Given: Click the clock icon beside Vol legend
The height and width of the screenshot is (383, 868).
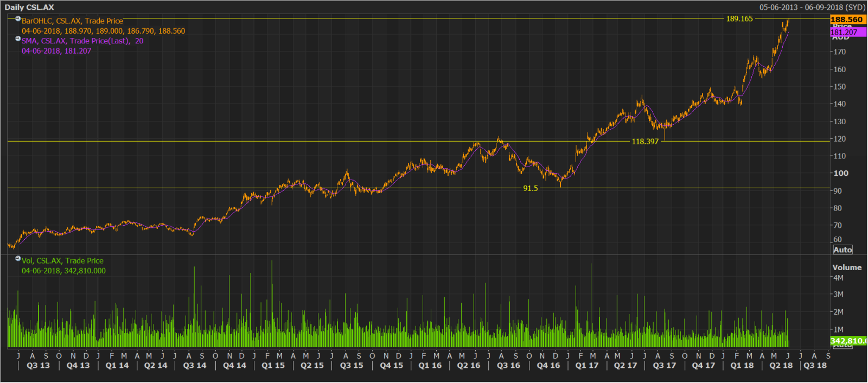Looking at the screenshot, I should tap(18, 258).
